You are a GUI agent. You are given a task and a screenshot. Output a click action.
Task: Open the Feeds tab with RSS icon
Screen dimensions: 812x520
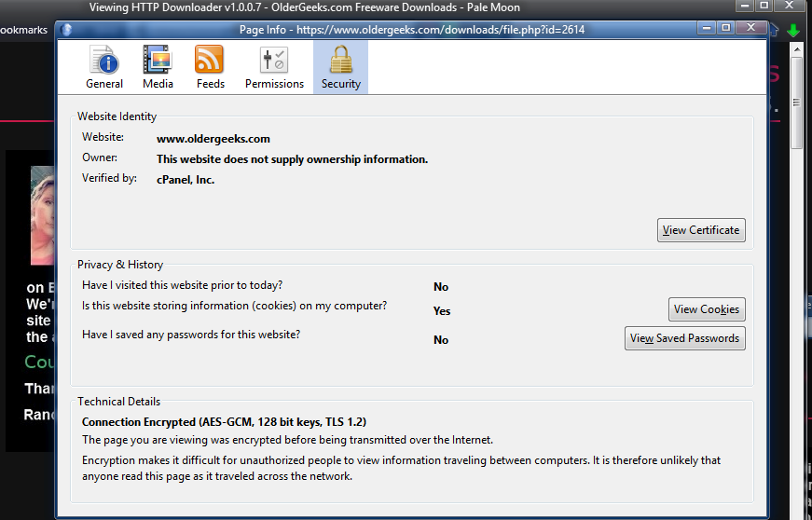pyautogui.click(x=210, y=68)
